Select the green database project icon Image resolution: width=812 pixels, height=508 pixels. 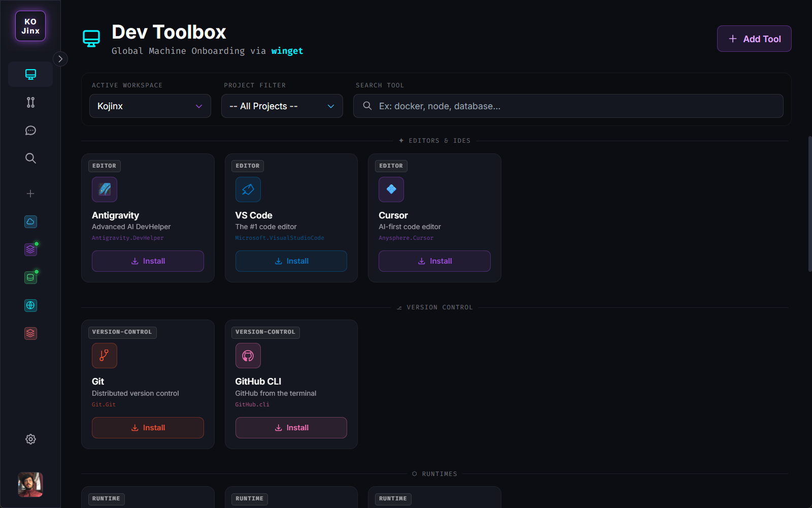(x=30, y=277)
